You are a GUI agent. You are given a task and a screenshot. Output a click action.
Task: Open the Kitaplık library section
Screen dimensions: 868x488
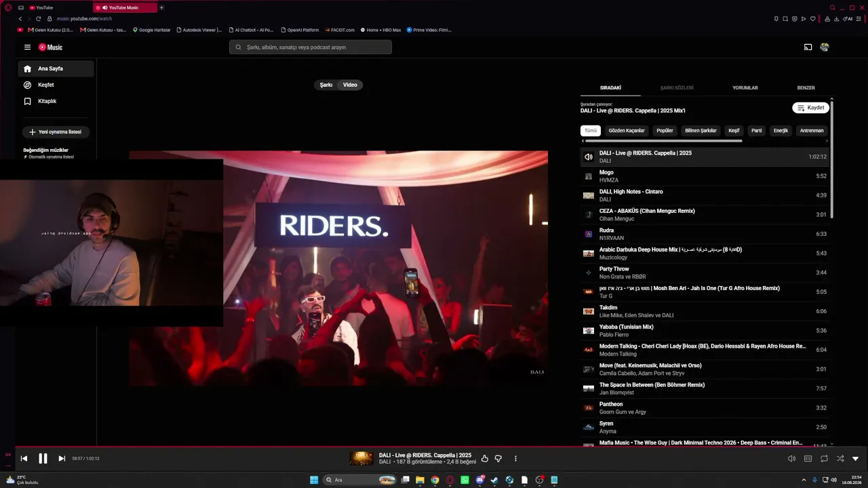point(56,101)
